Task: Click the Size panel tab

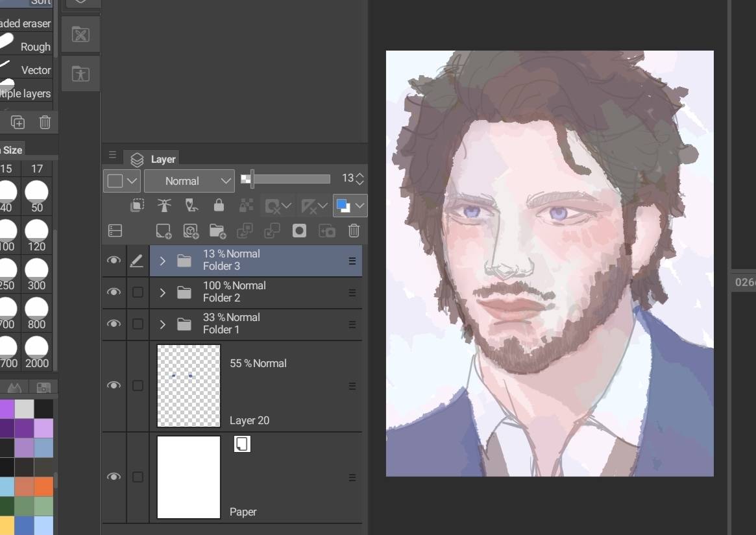Action: pyautogui.click(x=13, y=150)
